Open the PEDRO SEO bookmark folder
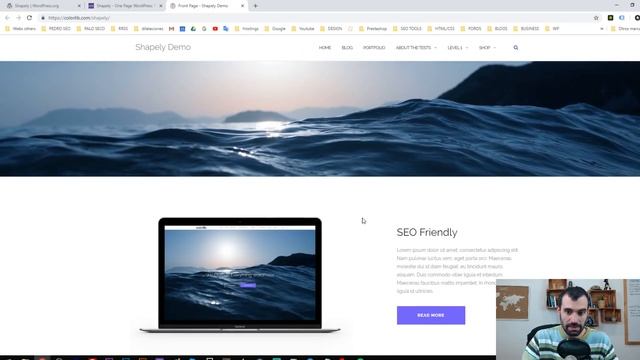 point(56,29)
